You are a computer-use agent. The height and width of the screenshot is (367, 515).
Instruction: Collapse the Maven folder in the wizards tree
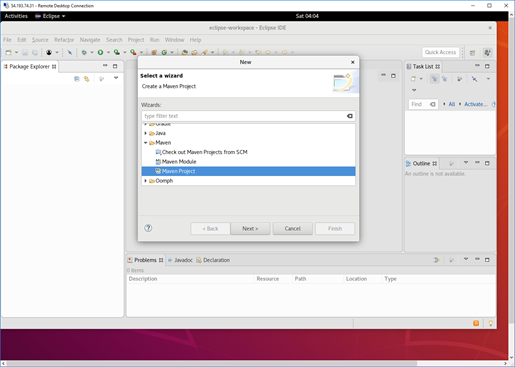pyautogui.click(x=145, y=143)
